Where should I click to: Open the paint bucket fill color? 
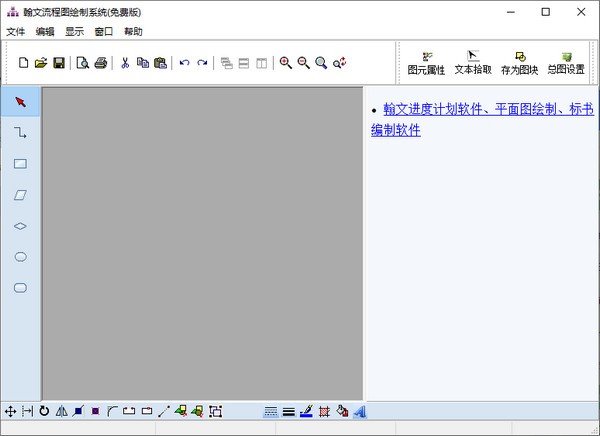point(342,411)
